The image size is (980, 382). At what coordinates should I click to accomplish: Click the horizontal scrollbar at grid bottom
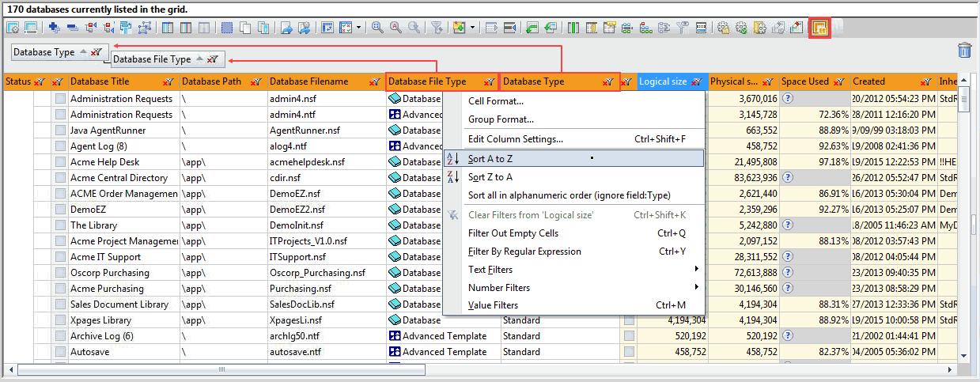click(221, 369)
